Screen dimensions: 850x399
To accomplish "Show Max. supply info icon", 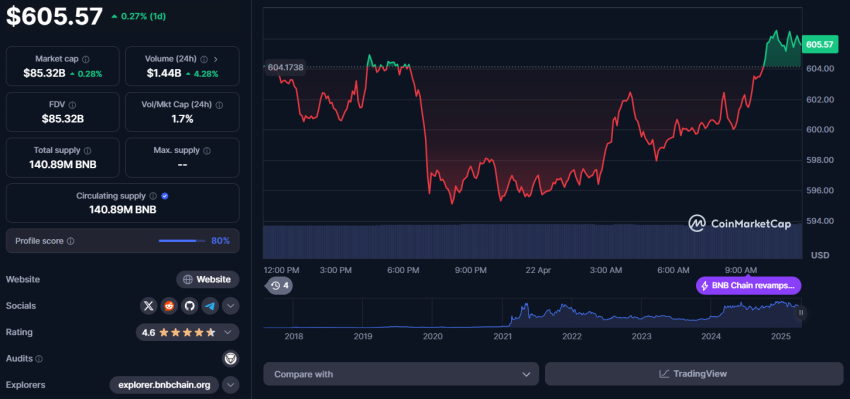I will point(207,150).
